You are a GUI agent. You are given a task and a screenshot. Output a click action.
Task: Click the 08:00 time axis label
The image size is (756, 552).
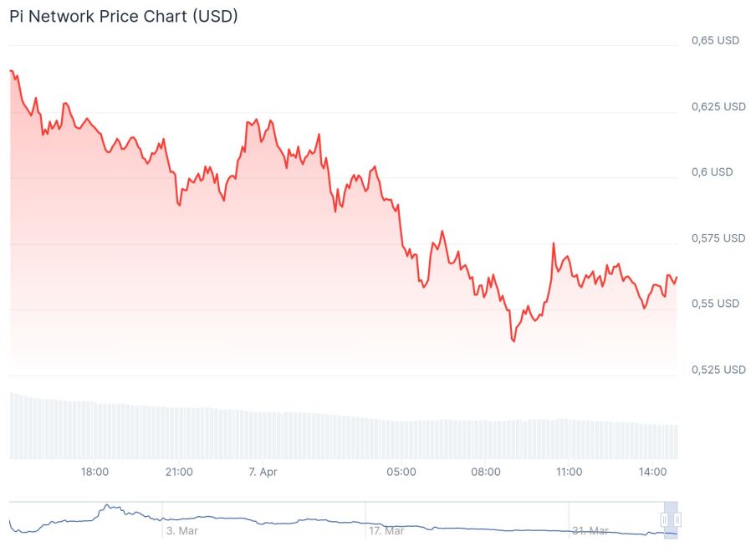pyautogui.click(x=486, y=472)
